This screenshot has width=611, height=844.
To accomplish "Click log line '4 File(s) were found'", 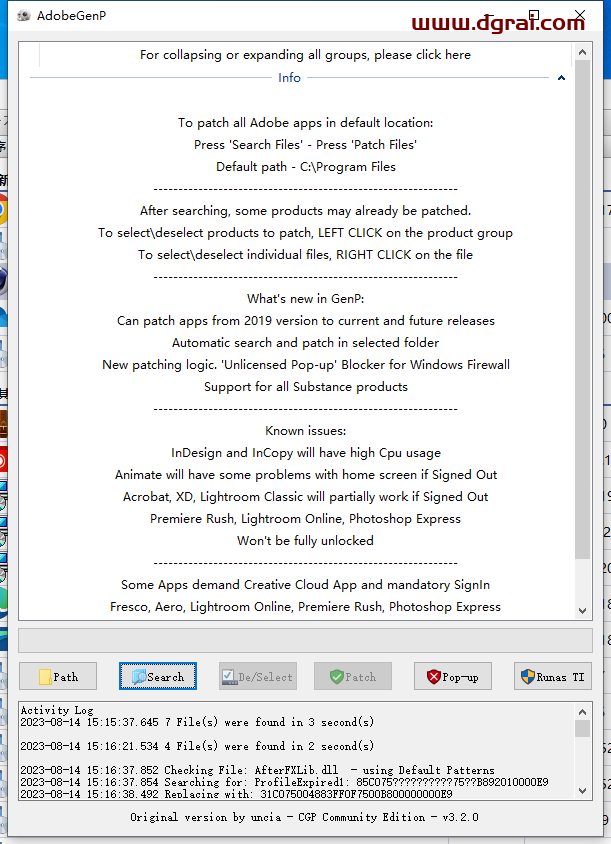I will pyautogui.click(x=197, y=746).
